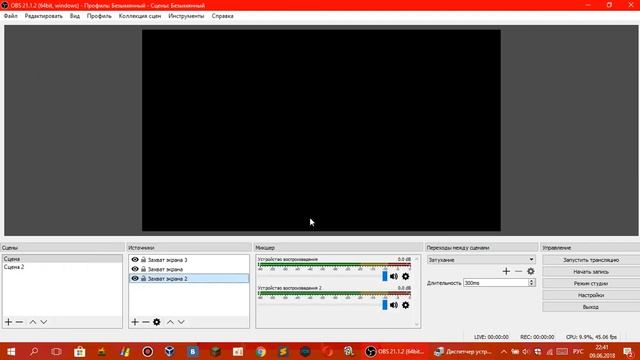Toggle the lock on Захват экрана
640x360 pixels.
coord(143,269)
